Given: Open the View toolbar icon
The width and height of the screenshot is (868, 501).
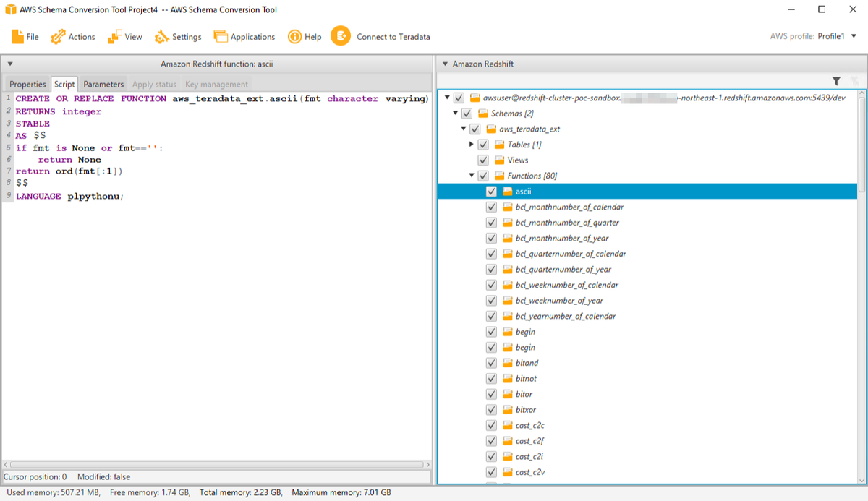Looking at the screenshot, I should pos(114,36).
